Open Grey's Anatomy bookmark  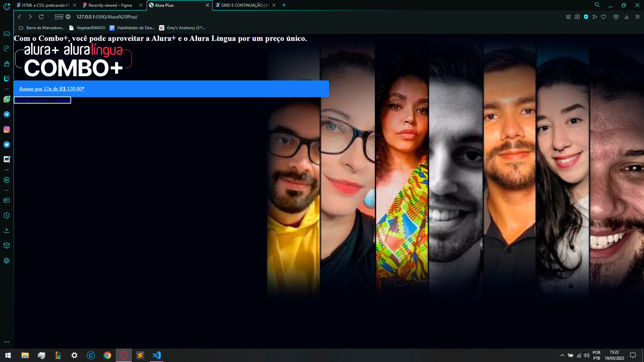point(182,28)
